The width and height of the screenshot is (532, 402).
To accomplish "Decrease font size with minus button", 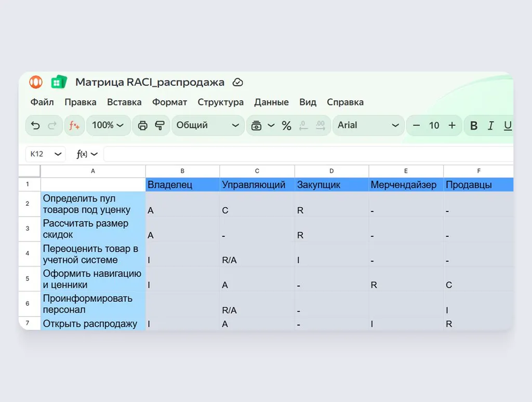I will tap(416, 126).
